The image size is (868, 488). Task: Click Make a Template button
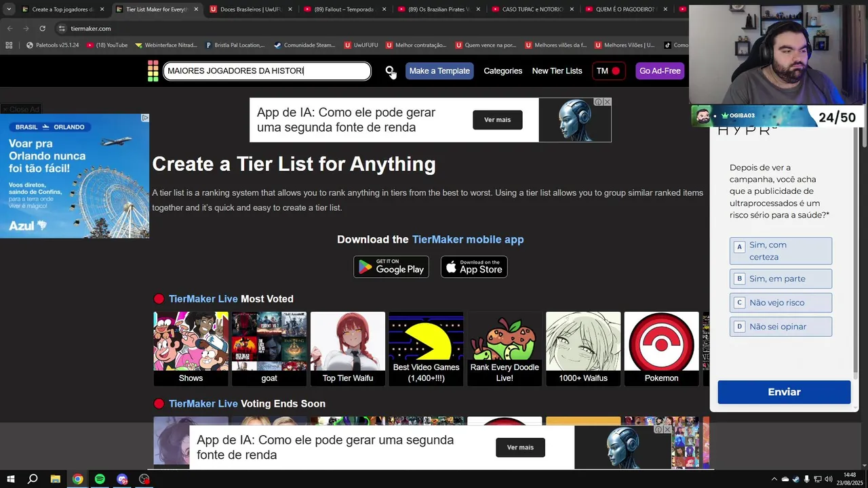point(439,70)
